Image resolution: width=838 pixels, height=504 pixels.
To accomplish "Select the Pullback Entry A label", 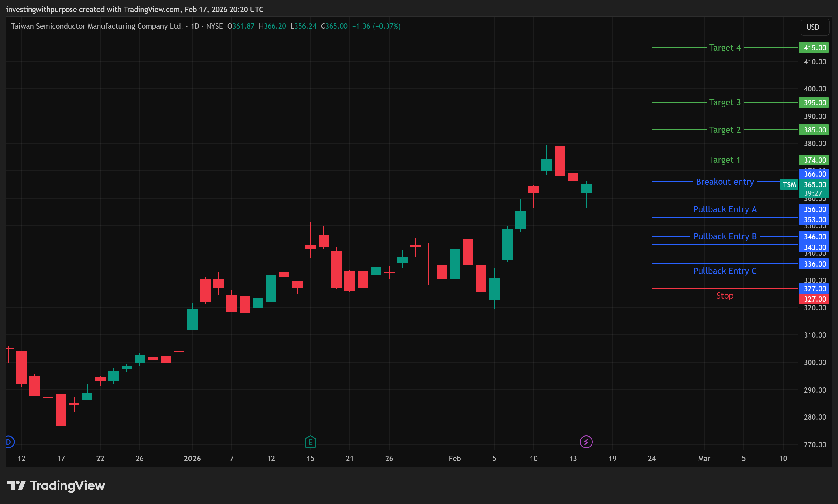I will coord(725,209).
